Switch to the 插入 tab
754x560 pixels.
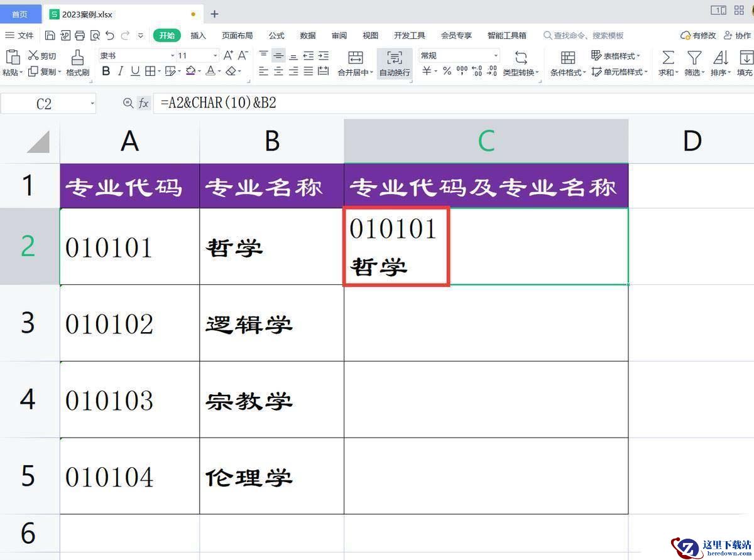point(198,36)
